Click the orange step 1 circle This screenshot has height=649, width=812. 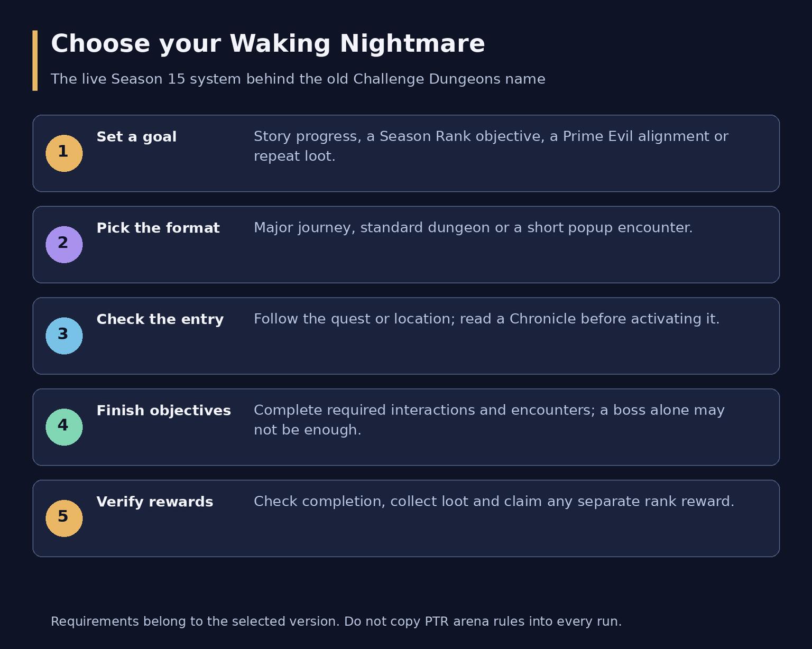64,153
